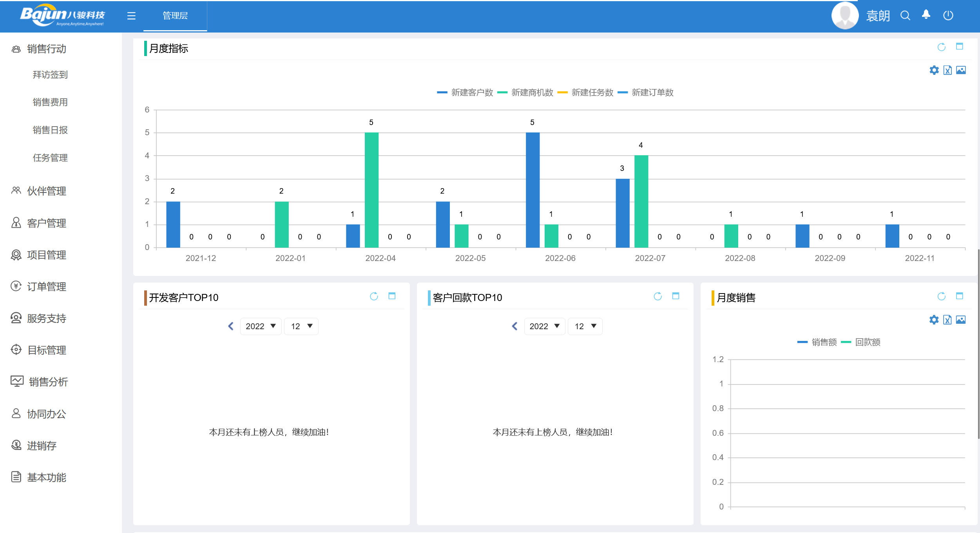Select the 管理层 tab

pos(175,16)
